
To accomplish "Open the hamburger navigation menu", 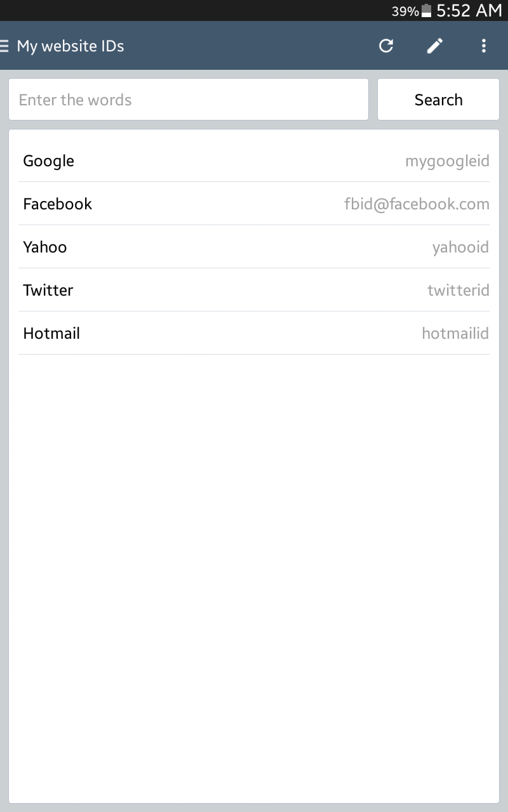I will click(x=5, y=46).
